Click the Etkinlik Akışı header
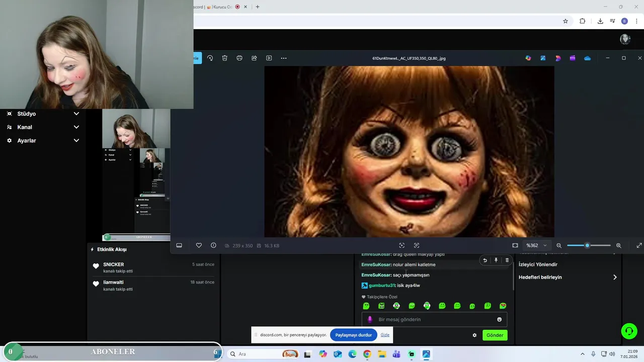This screenshot has height=362, width=644. point(112,249)
